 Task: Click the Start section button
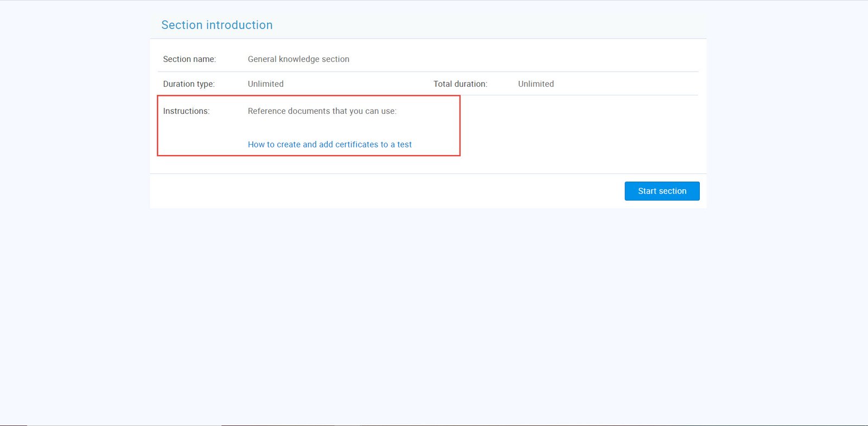click(662, 191)
